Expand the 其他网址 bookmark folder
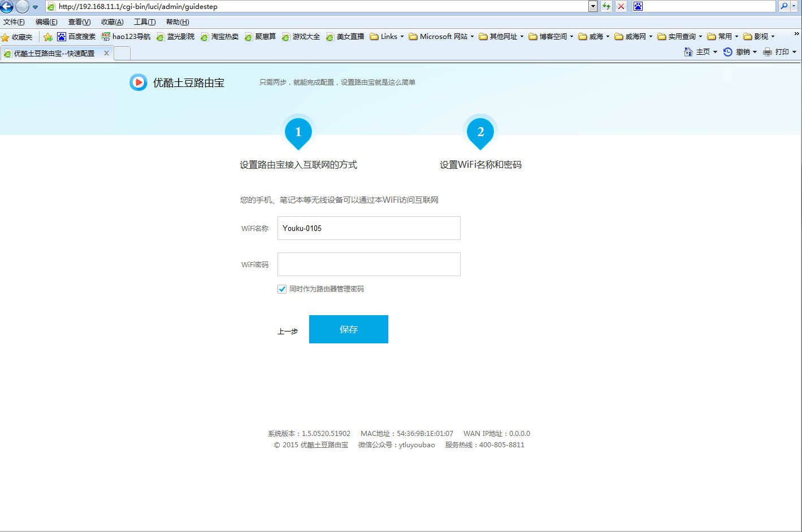The image size is (802, 532). [501, 37]
